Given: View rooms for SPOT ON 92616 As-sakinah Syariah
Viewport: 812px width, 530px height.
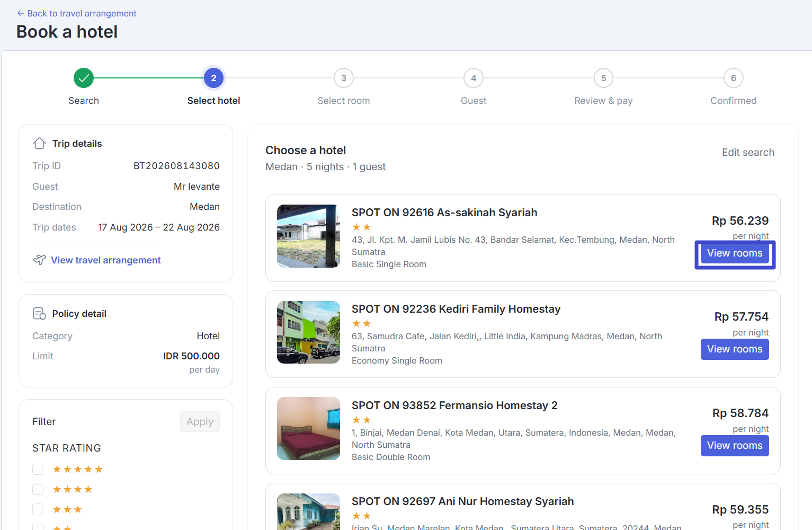Looking at the screenshot, I should [735, 253].
